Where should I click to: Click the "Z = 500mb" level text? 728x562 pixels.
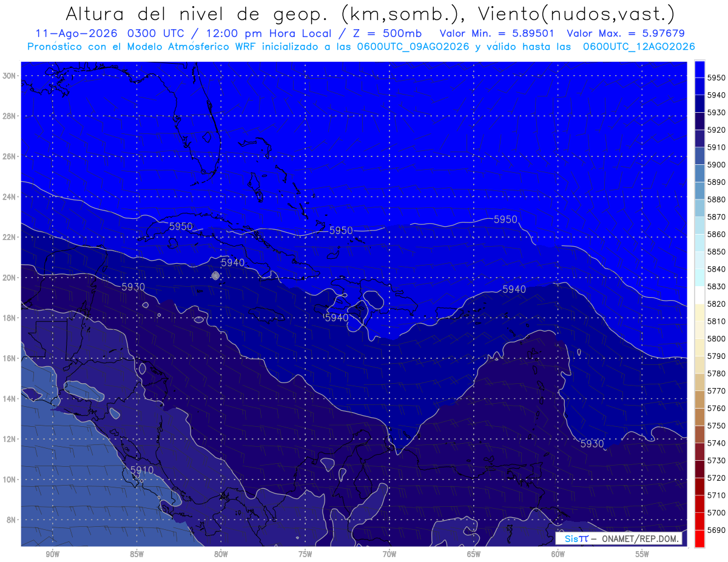pos(387,33)
